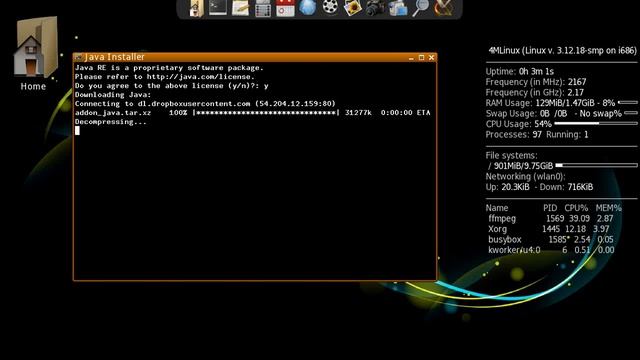This screenshot has height=360, width=640.
Task: Click the 'File systems:' label
Action: tap(511, 156)
